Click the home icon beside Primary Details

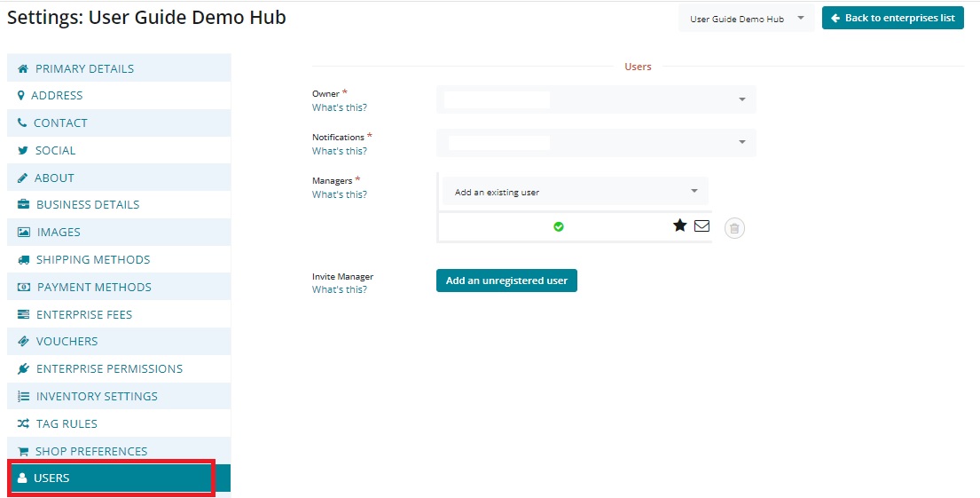point(23,68)
